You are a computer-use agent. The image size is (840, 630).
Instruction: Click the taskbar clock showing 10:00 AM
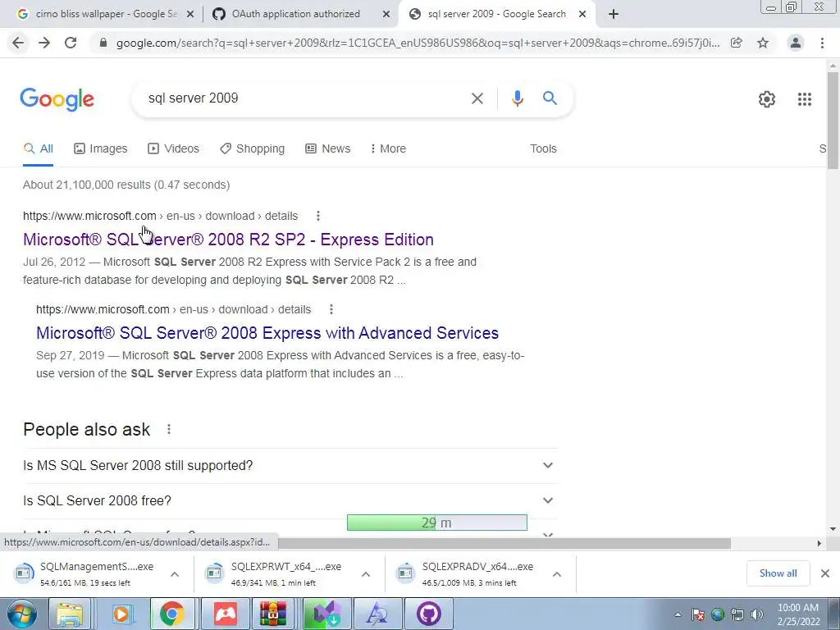tap(797, 614)
